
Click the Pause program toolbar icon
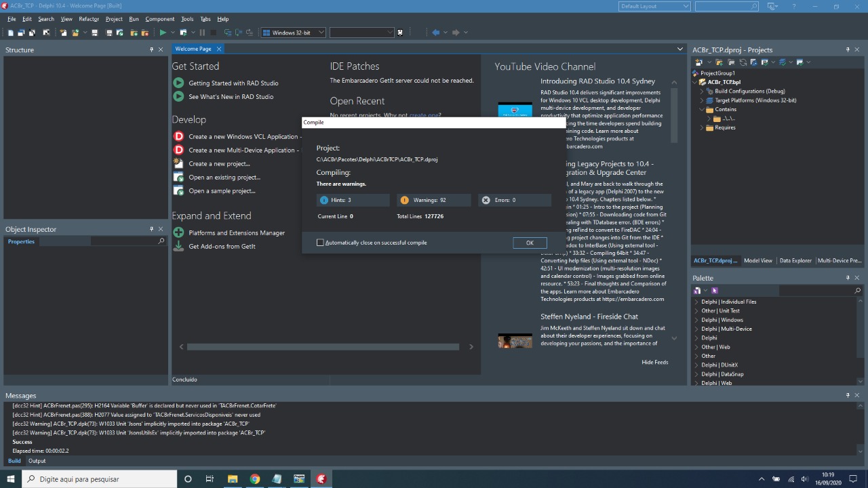point(202,33)
